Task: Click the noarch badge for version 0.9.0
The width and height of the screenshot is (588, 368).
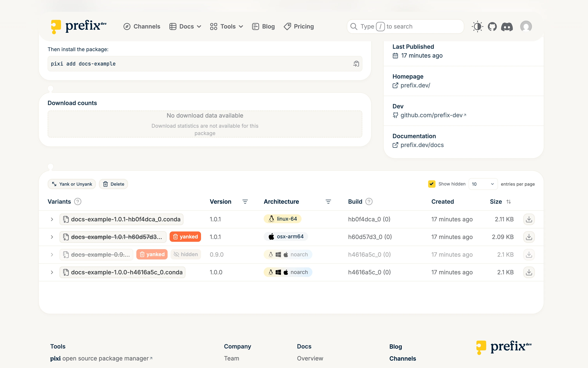Action: click(x=288, y=254)
